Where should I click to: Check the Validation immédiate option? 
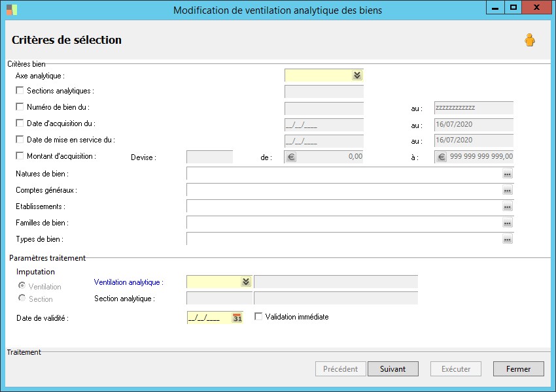[x=258, y=317]
